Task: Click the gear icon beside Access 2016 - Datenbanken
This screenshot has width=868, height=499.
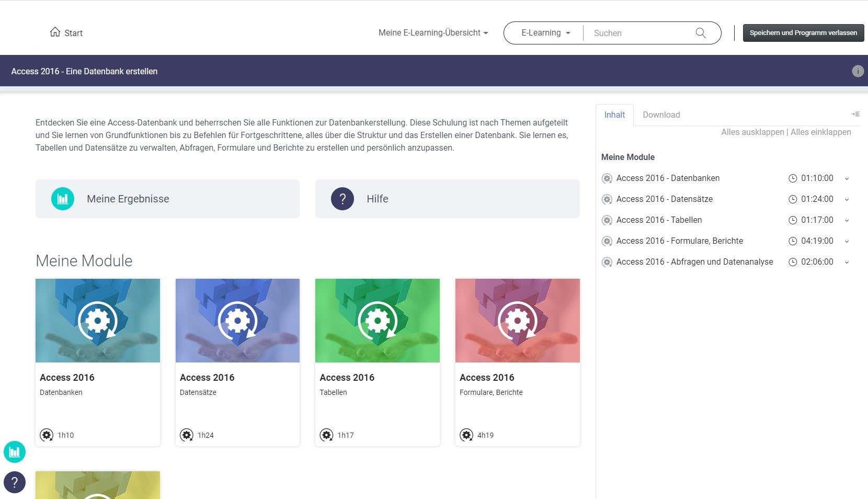Action: click(607, 178)
